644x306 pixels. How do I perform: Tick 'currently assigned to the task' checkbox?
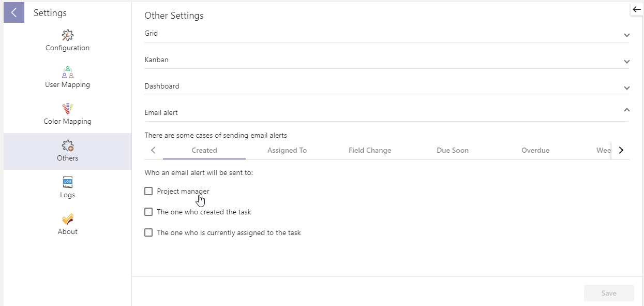coord(148,232)
